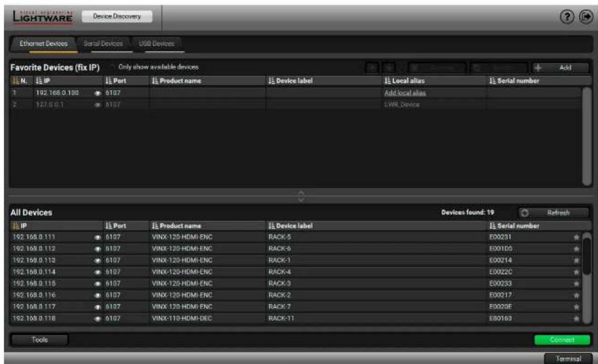598x364 pixels.
Task: Open the Terminal button
Action: coord(568,359)
